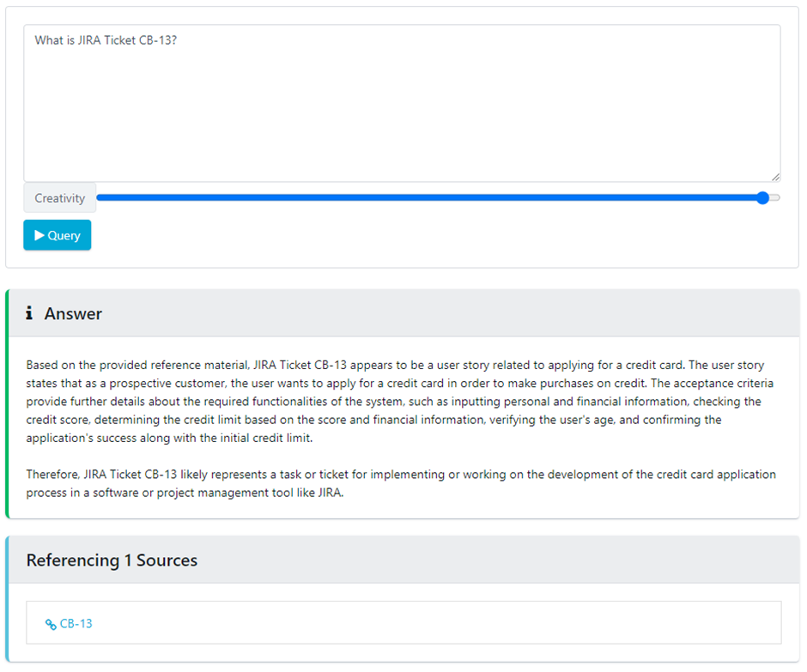Screen dimensions: 807x672
Task: Click empty area below the question text
Action: click(402, 129)
